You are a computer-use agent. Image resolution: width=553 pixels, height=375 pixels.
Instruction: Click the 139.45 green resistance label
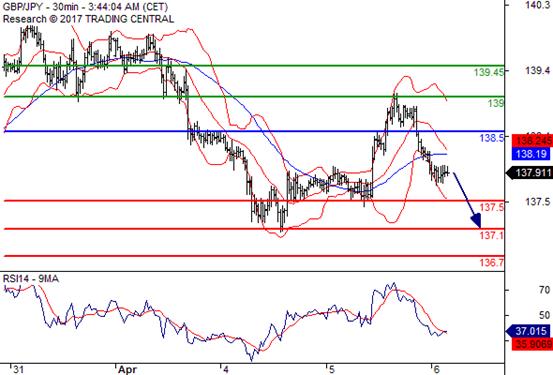(x=489, y=72)
